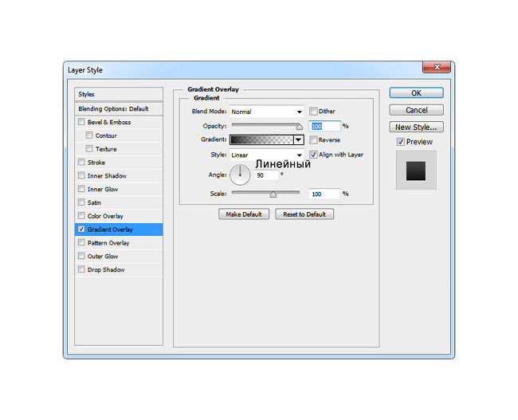Viewport: 518px width, 420px height.
Task: Click the Opacity slider handle
Action: (x=300, y=127)
